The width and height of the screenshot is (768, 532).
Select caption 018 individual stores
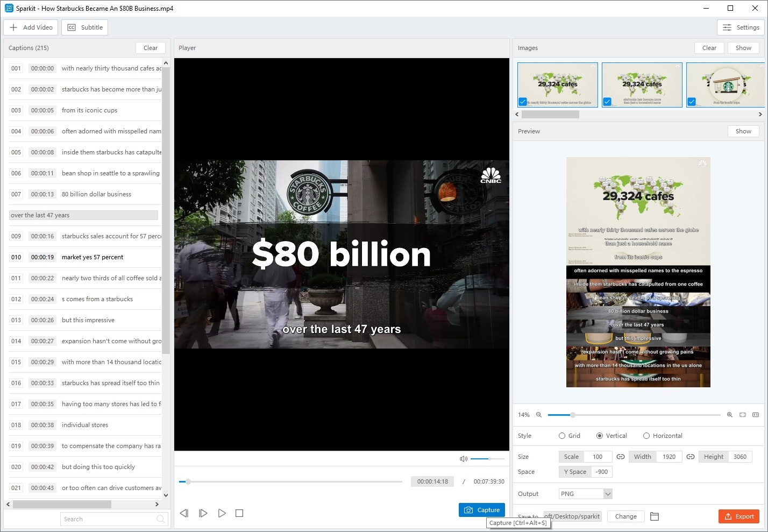(x=86, y=425)
